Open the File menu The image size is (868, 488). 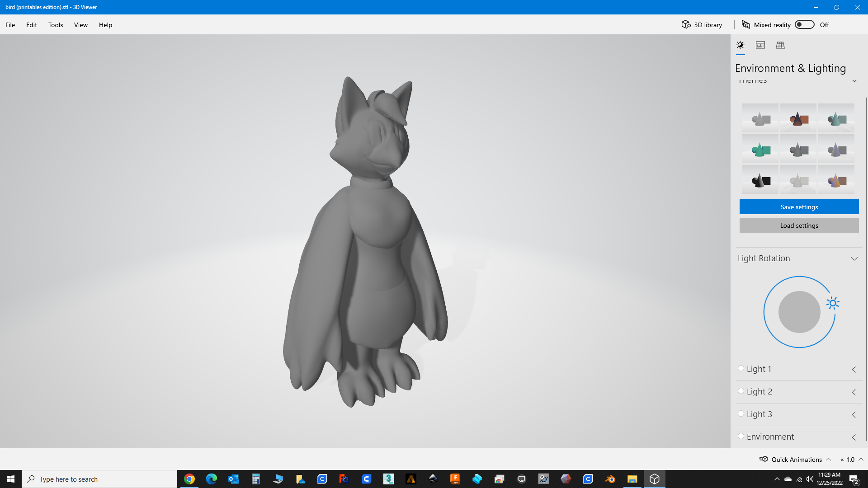pos(10,25)
